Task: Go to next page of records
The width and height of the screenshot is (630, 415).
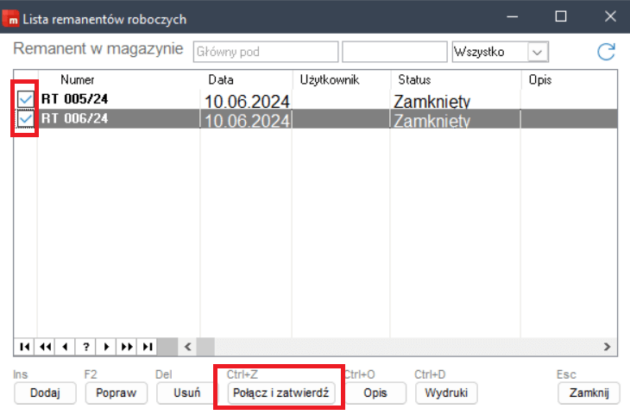Action: 127,347
